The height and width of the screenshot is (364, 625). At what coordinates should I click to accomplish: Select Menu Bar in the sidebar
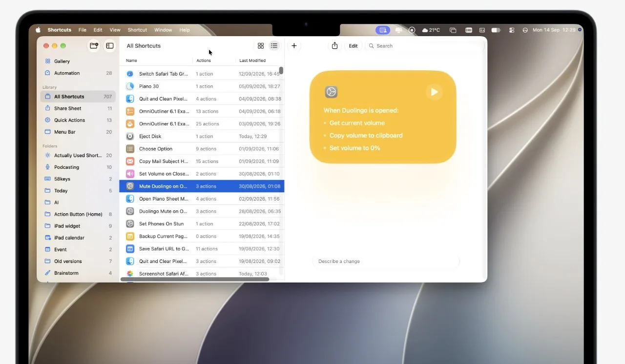(x=78, y=132)
